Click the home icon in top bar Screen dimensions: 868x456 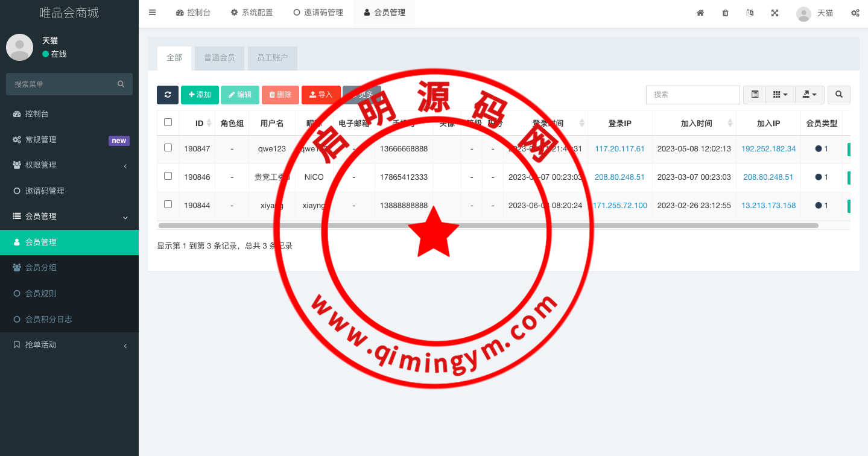pos(700,13)
